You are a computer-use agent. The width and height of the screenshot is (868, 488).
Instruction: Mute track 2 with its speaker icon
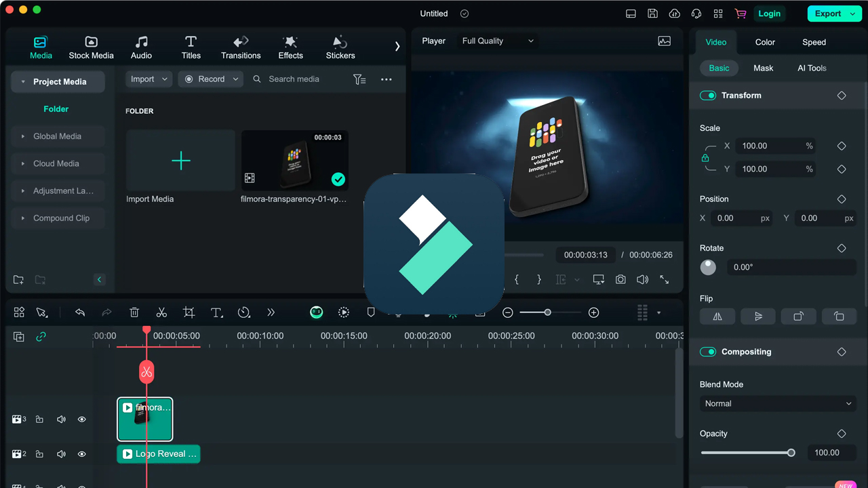61,454
